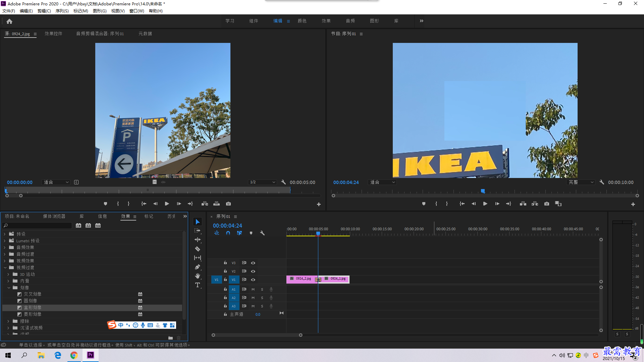
Task: Toggle V2 track output eye
Action: pyautogui.click(x=253, y=271)
